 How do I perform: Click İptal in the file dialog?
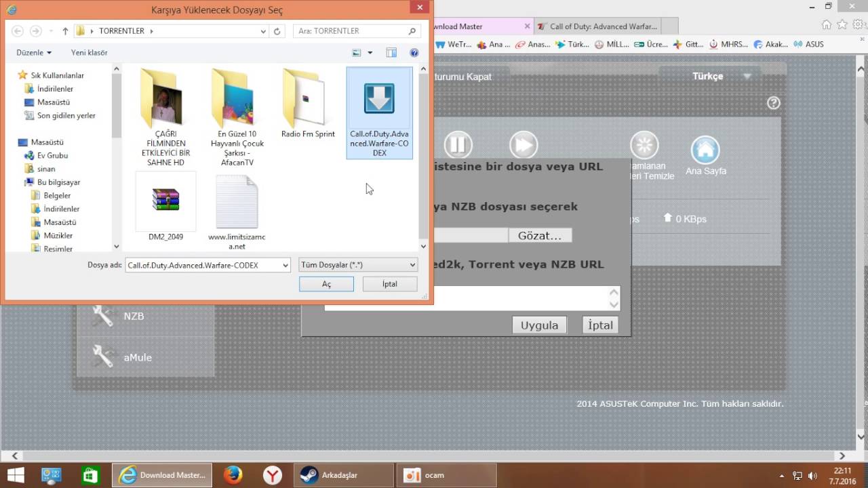[x=390, y=284]
